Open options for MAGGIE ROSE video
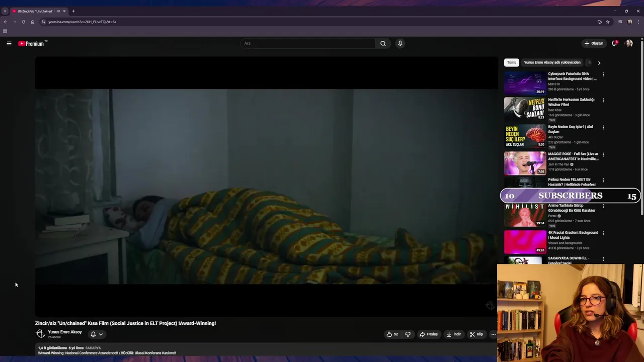 click(x=603, y=154)
